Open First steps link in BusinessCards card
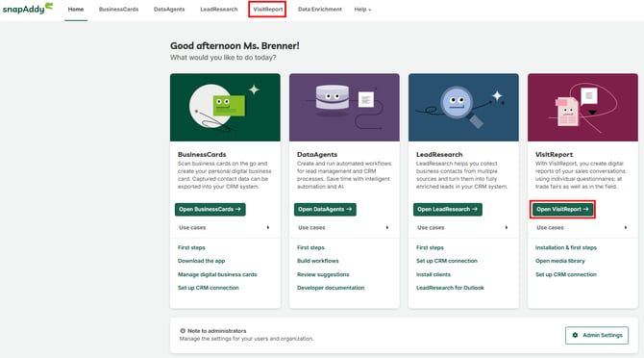Screen dimensions: 644x358 click(x=191, y=247)
